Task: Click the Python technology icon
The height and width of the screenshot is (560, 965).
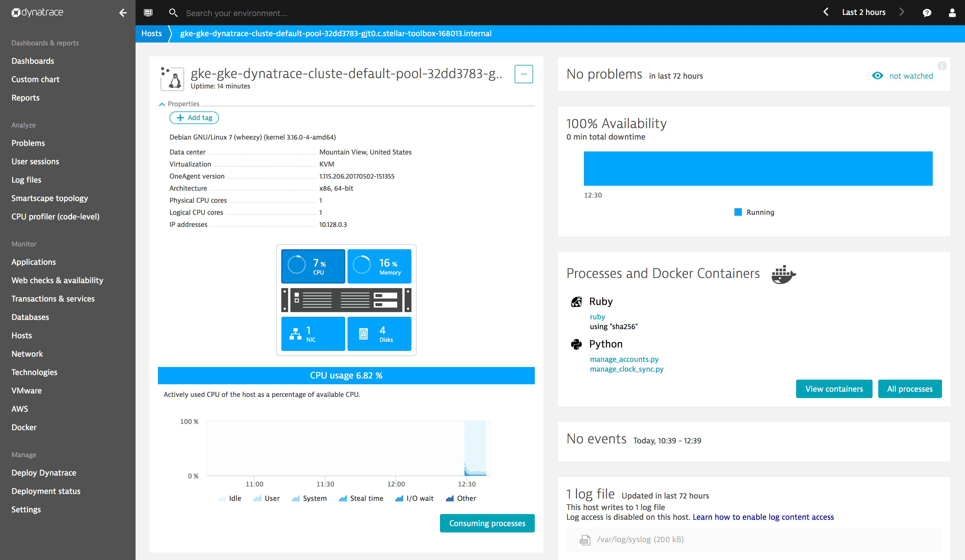Action: pyautogui.click(x=576, y=344)
